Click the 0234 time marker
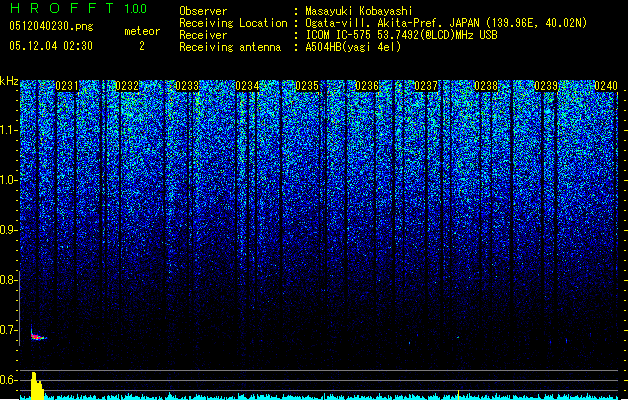629x400 pixels. pyautogui.click(x=247, y=86)
